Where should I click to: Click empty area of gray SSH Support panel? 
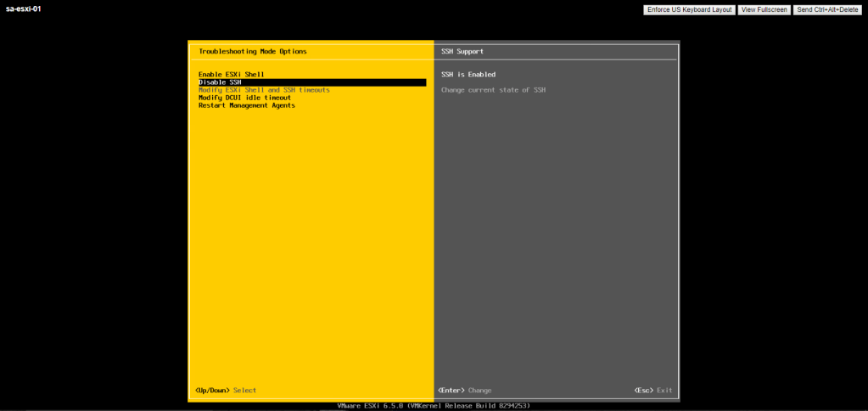[x=556, y=246]
